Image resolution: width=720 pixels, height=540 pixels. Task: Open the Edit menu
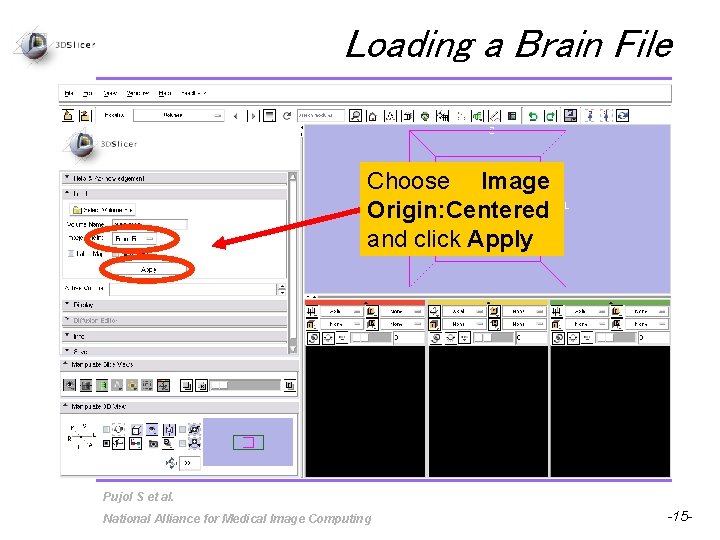point(87,93)
